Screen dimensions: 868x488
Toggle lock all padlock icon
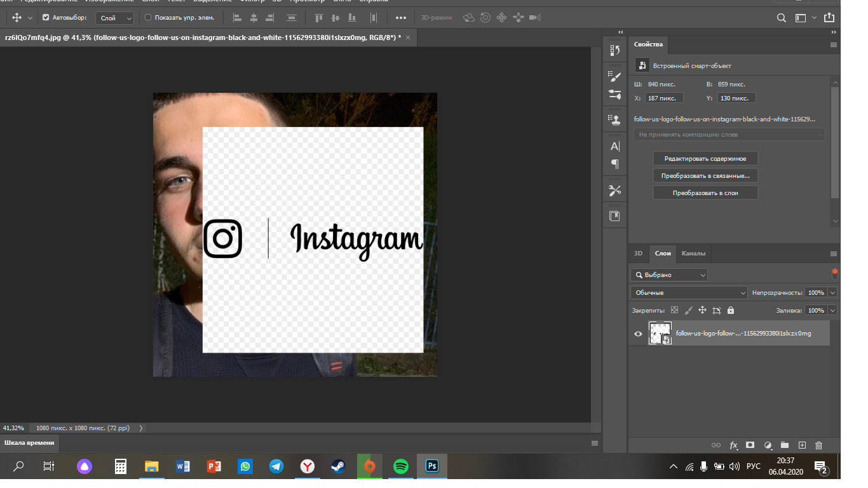click(731, 311)
